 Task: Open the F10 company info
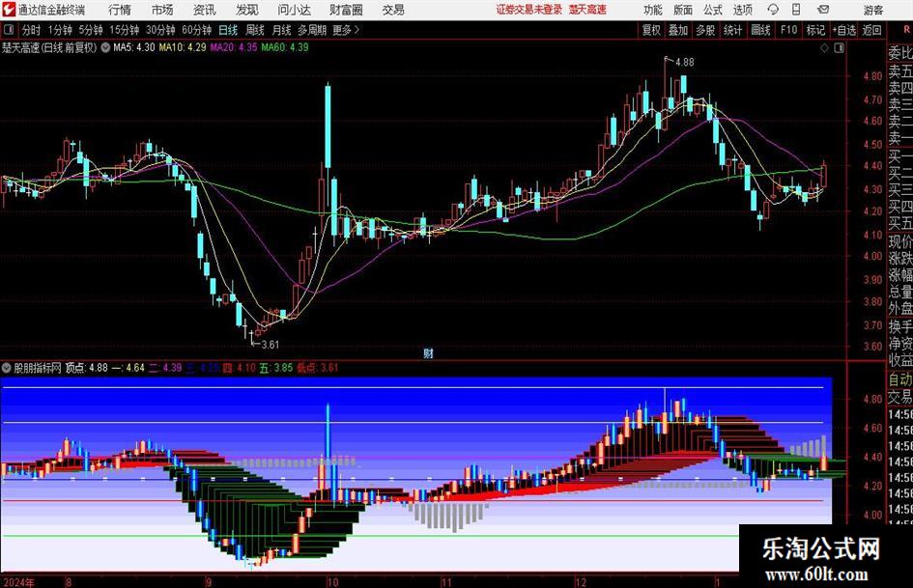pos(788,30)
